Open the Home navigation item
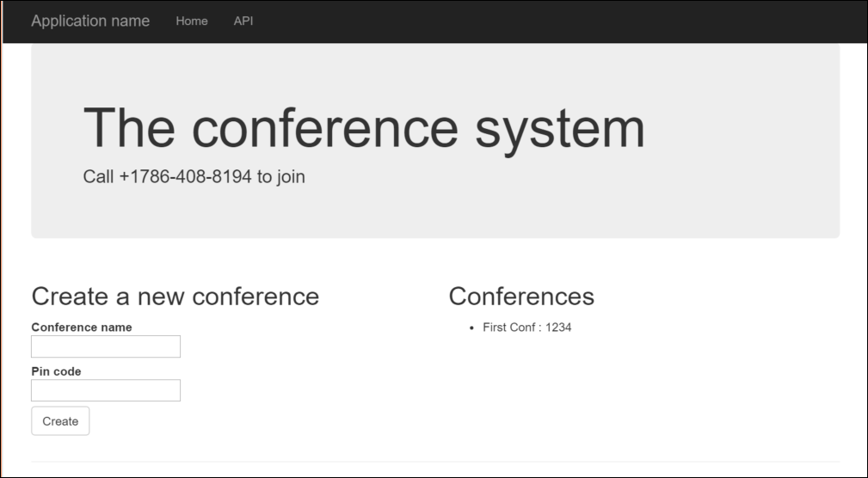Viewport: 868px width, 478px height. pos(192,21)
